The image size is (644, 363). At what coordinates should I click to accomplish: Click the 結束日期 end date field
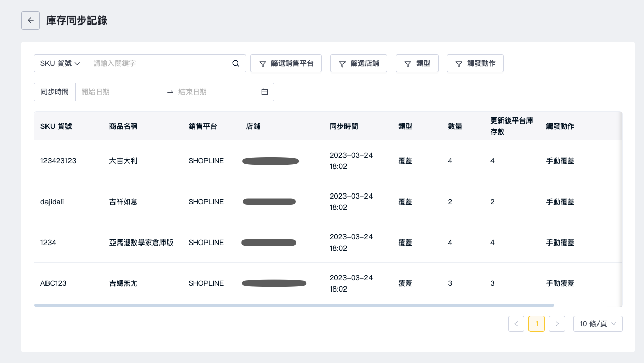215,92
